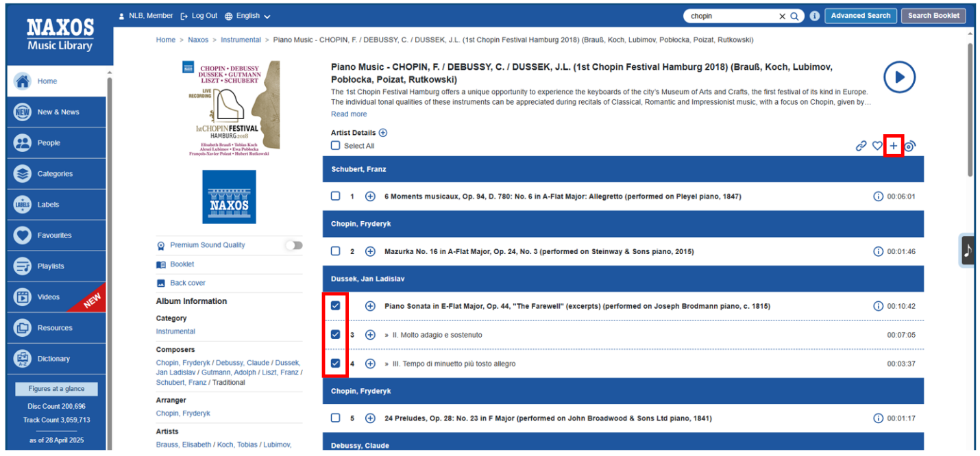
Task: Log out of the account
Action: coord(199,16)
